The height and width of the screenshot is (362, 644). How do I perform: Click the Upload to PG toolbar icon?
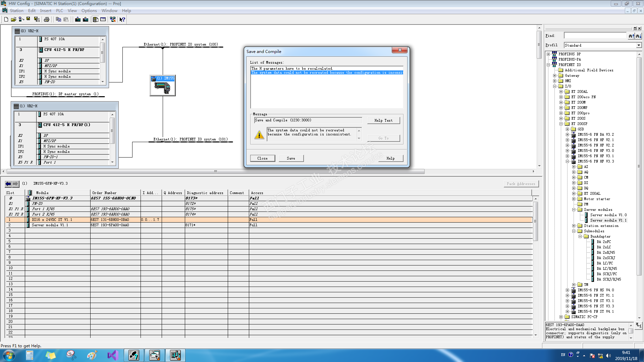click(86, 19)
